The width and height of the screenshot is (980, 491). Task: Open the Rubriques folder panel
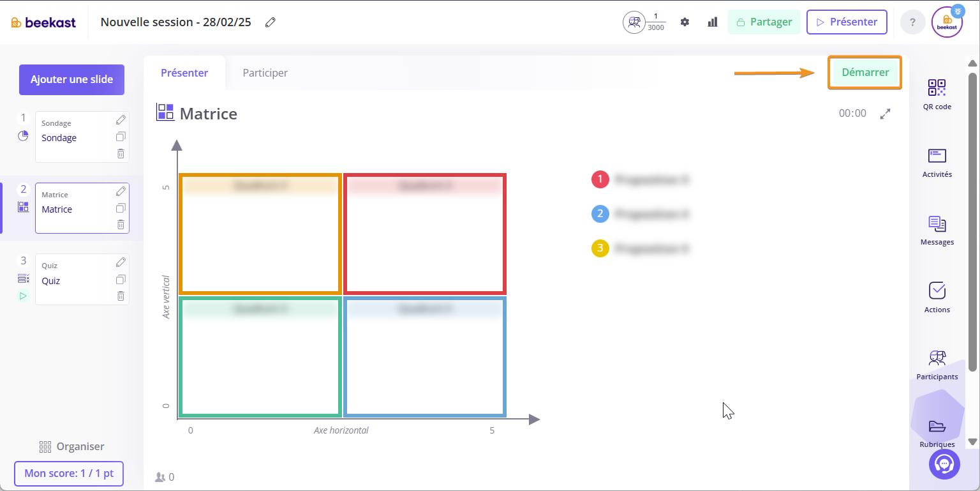click(x=937, y=432)
